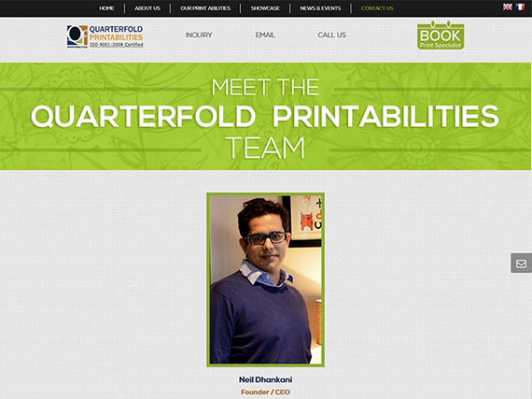
Task: Click the Meet the Team banner heading
Action: click(x=265, y=117)
